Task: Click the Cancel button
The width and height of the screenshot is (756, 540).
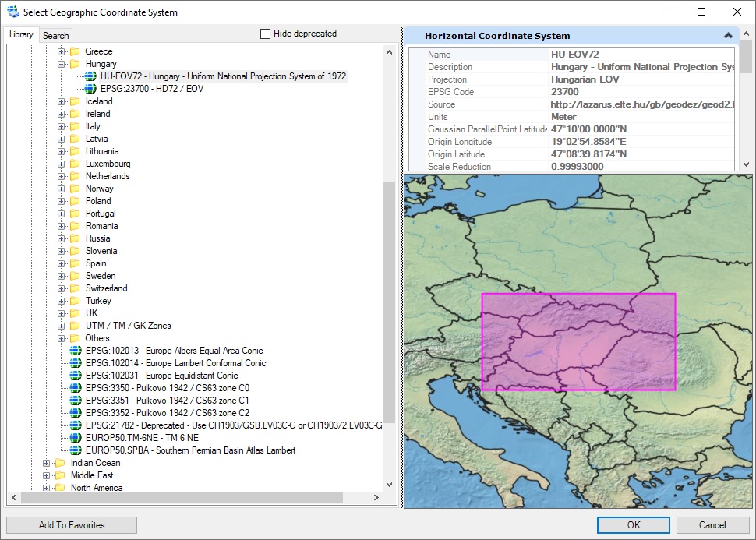Action: click(712, 525)
